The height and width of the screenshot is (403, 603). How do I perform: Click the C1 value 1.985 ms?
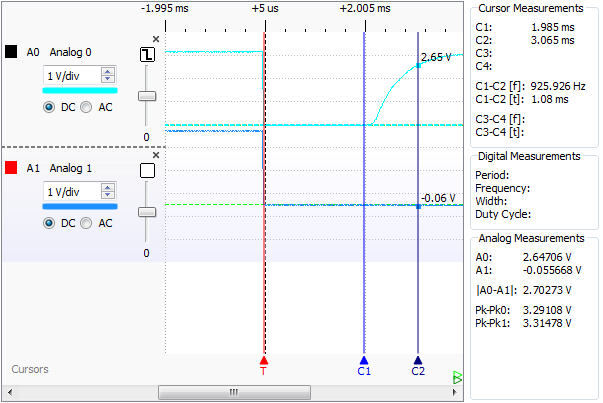click(553, 27)
